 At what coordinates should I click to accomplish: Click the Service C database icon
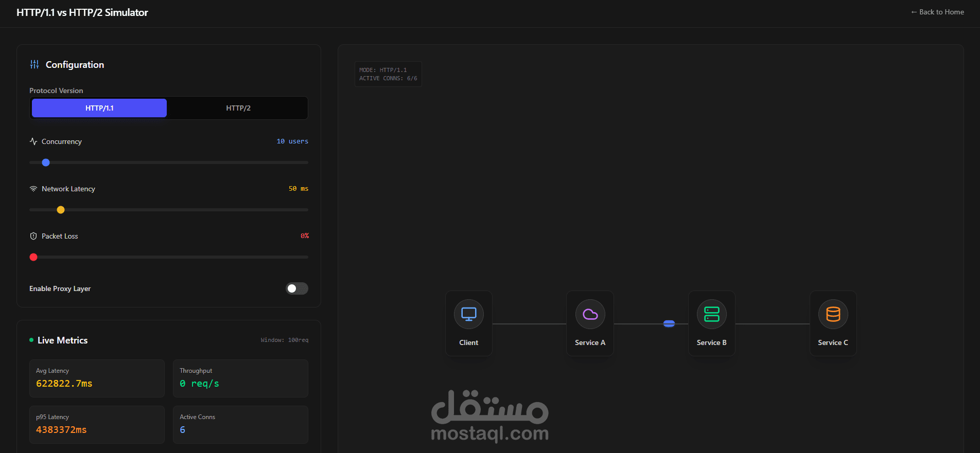pyautogui.click(x=833, y=314)
